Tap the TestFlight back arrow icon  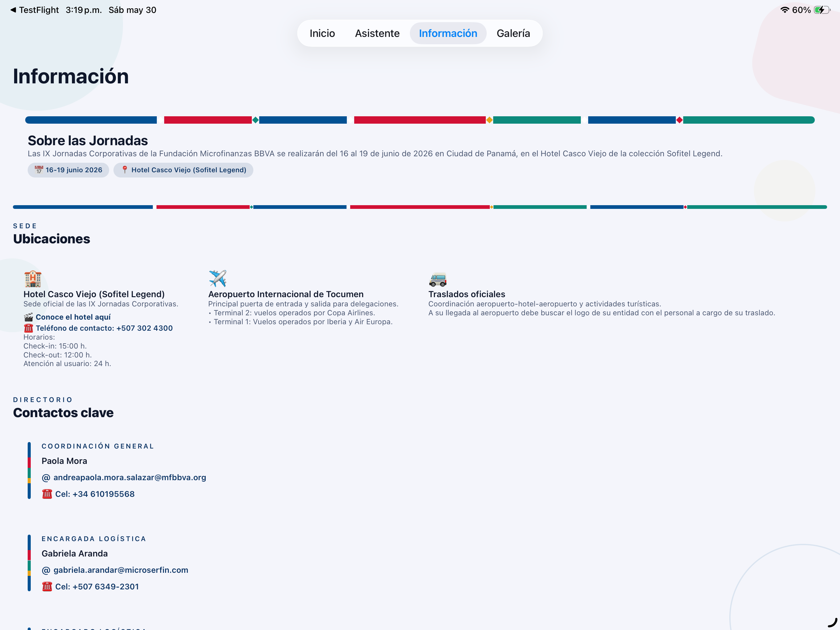pos(13,10)
